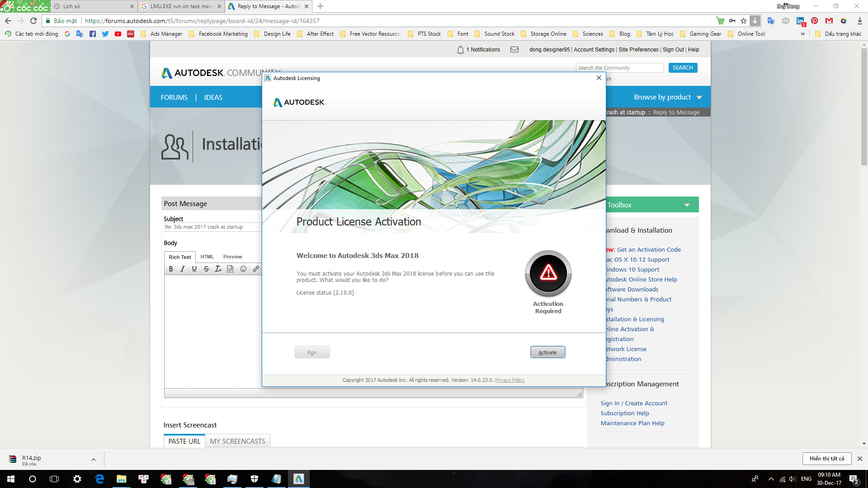Collapse the Toolbox panel arrow
The image size is (868, 488).
(x=687, y=205)
